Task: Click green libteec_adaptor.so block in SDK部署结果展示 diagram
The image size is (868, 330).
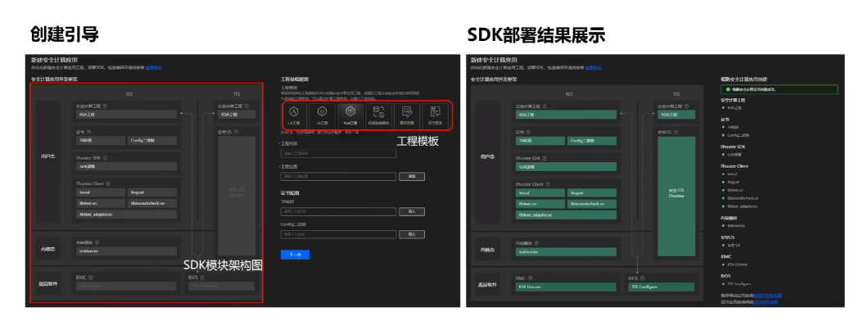Action: tap(567, 215)
